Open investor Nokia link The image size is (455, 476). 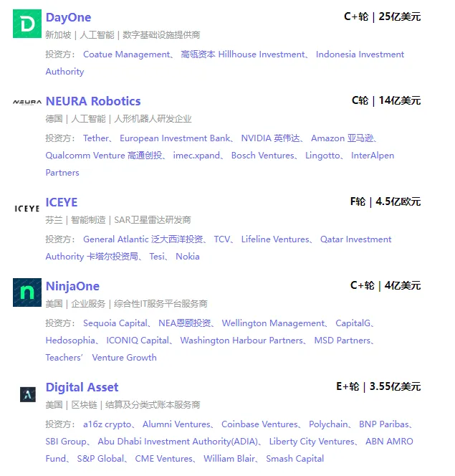(x=188, y=257)
